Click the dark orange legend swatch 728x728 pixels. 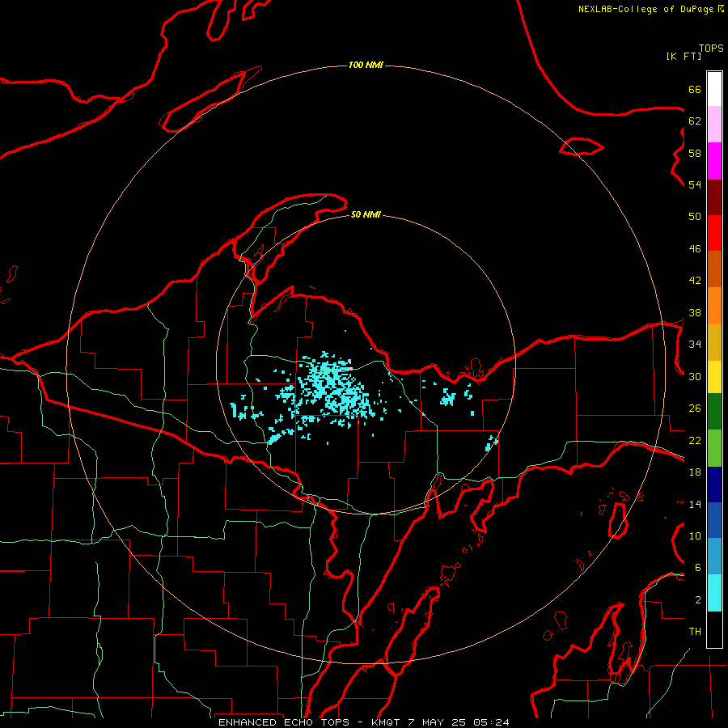pos(714,269)
